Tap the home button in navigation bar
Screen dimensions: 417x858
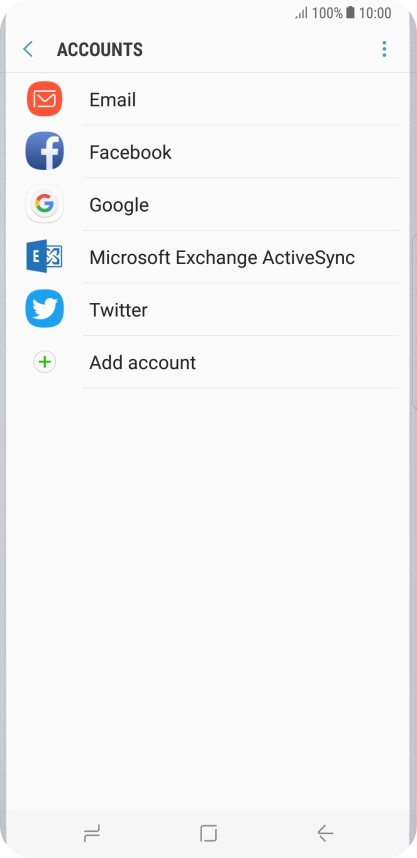[208, 833]
